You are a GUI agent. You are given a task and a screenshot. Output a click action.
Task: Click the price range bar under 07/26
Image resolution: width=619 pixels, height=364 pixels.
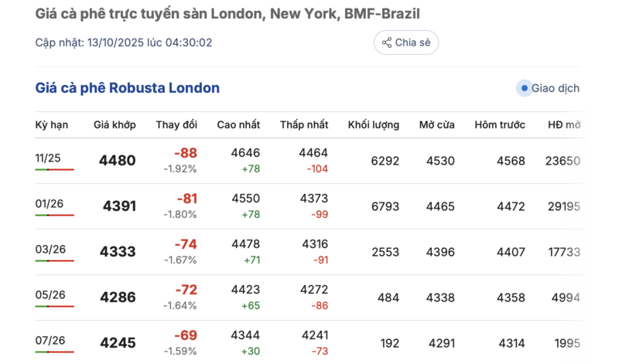tap(54, 352)
